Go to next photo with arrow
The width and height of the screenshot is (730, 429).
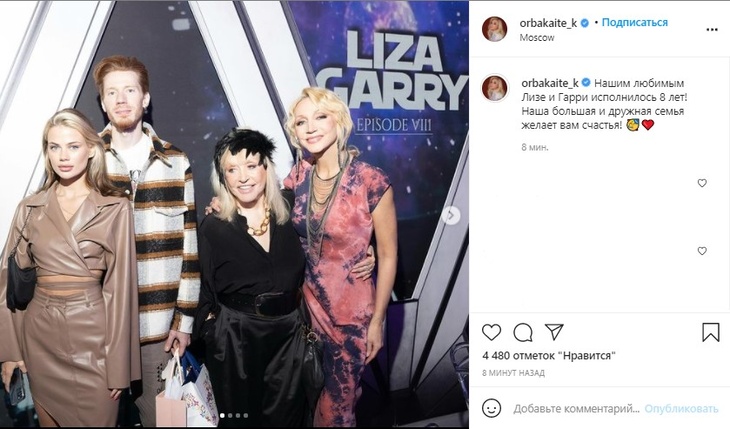[x=451, y=215]
